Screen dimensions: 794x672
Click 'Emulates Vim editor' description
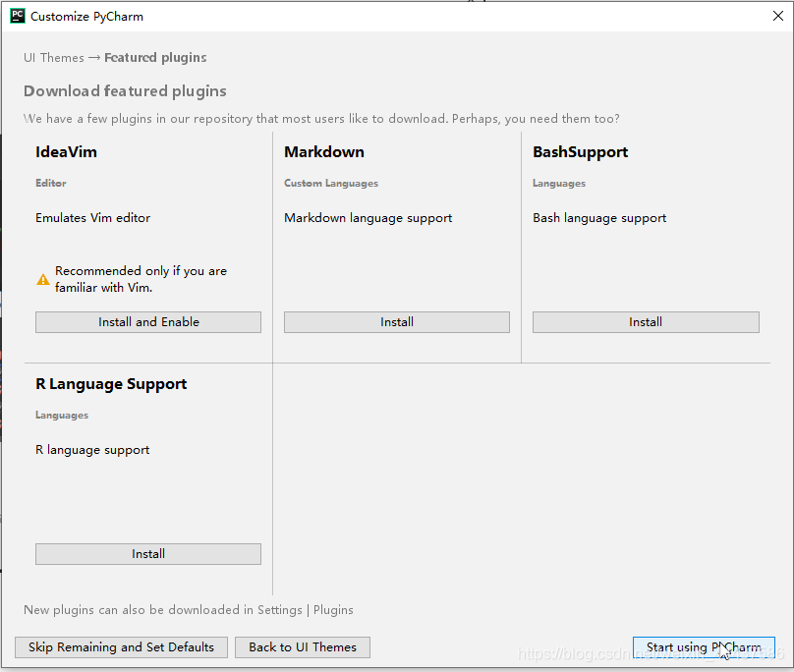tap(93, 218)
